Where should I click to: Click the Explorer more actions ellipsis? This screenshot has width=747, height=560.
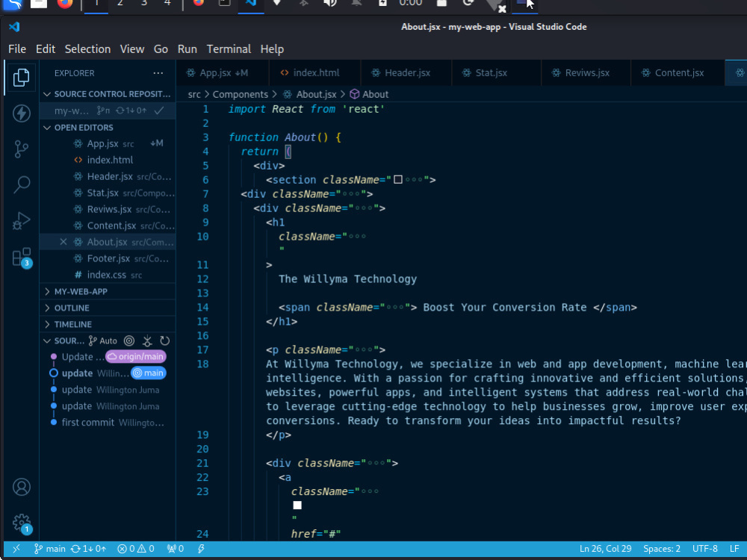[158, 73]
